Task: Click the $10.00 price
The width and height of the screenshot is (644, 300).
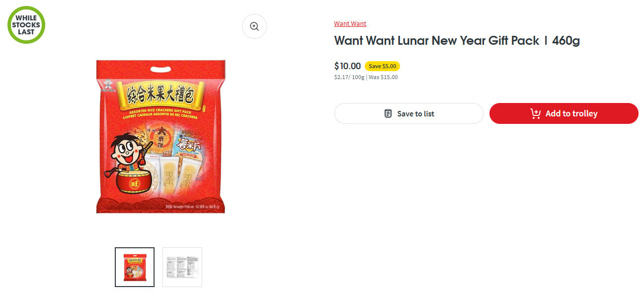Action: (347, 66)
